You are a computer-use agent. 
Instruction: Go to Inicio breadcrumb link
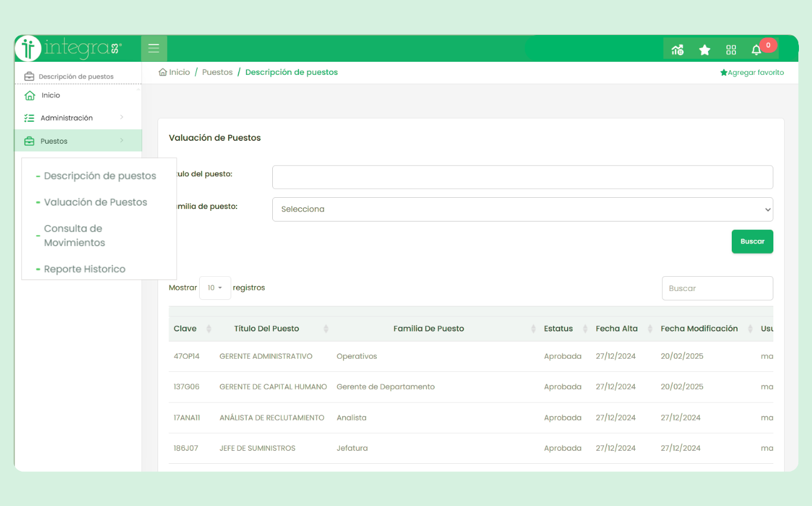click(180, 72)
